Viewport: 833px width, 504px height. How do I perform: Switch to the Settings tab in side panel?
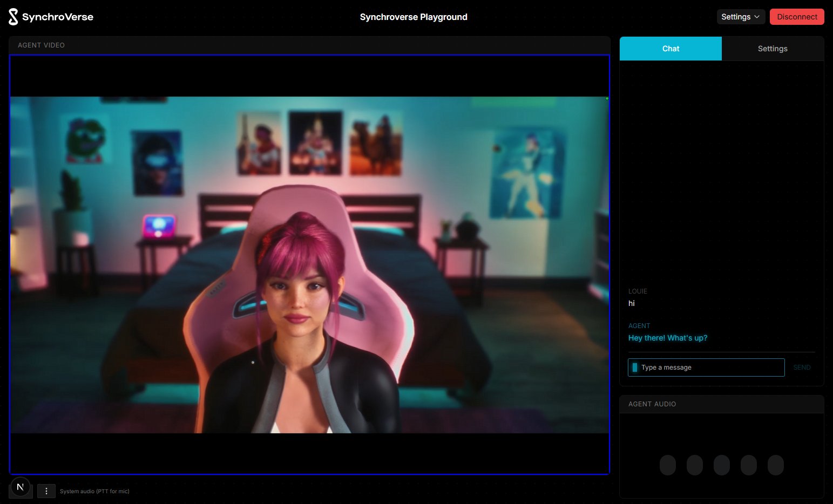pyautogui.click(x=773, y=49)
